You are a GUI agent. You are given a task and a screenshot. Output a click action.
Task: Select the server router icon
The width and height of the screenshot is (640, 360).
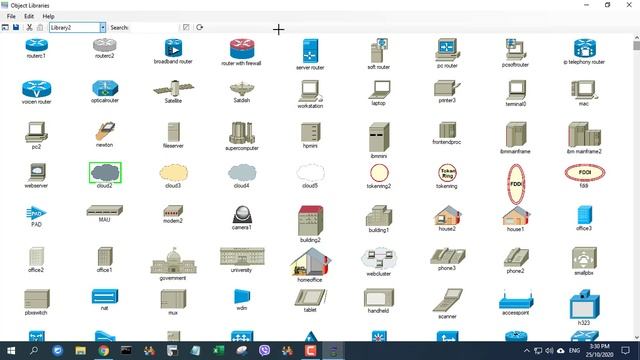pyautogui.click(x=310, y=51)
